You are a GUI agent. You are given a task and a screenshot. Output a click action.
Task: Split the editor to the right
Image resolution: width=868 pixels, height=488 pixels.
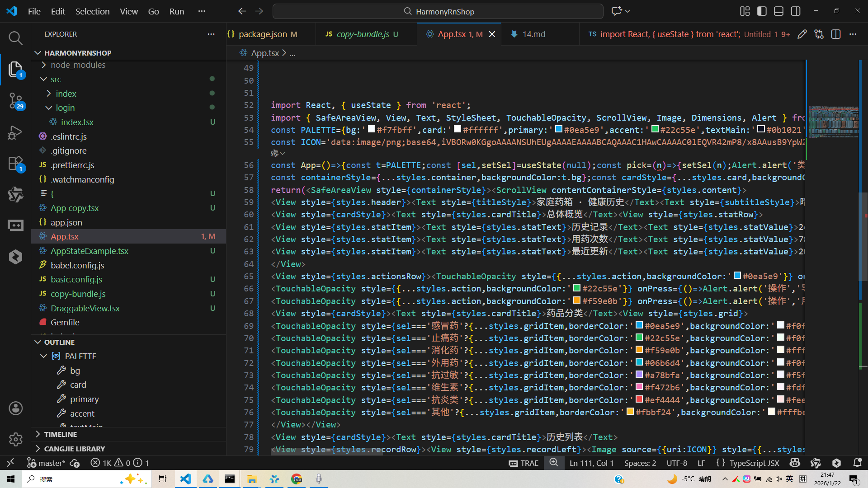pos(836,34)
